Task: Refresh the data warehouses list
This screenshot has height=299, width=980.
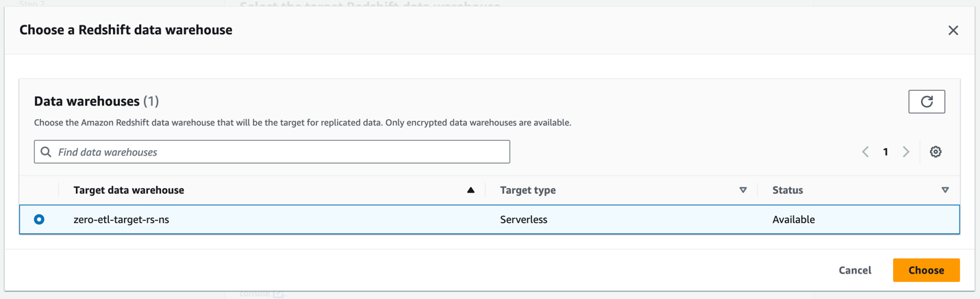Action: (x=927, y=101)
